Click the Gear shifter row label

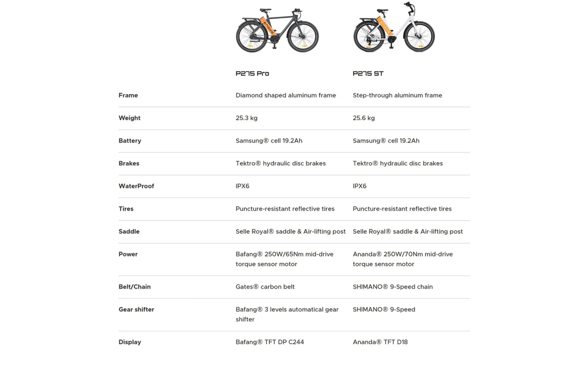(136, 309)
